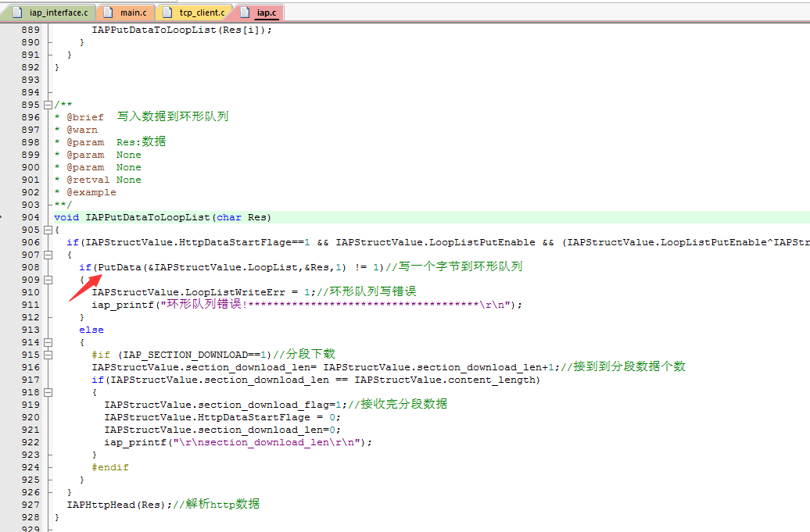
Task: Click the IAPPutDataToLoopList function name on line 904
Action: click(148, 217)
